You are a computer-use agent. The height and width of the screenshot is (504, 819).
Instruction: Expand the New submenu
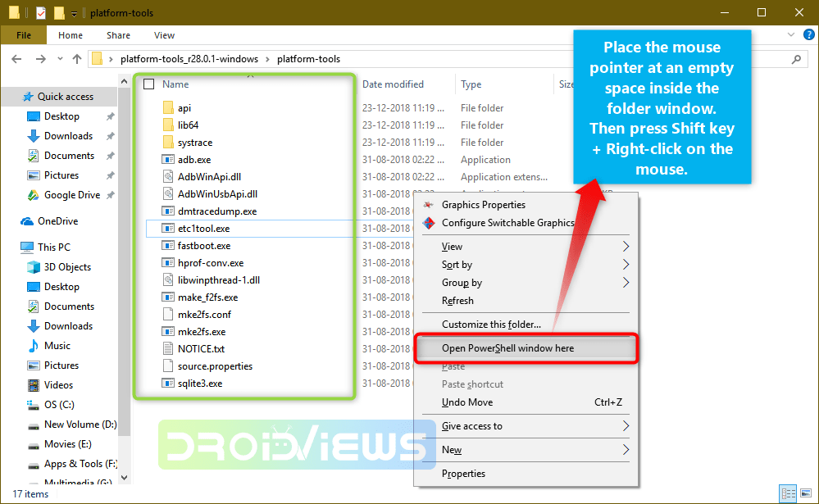click(626, 450)
